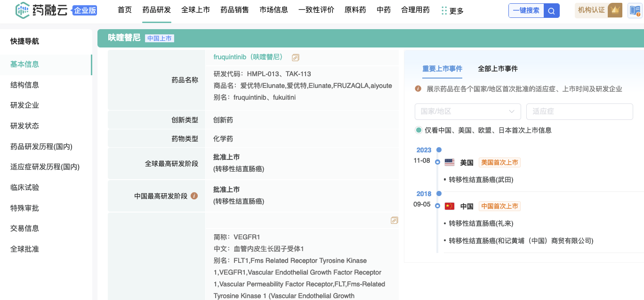Image resolution: width=644 pixels, height=300 pixels.
Task: Copy link icon next to fruquintinib name
Action: coord(296,57)
